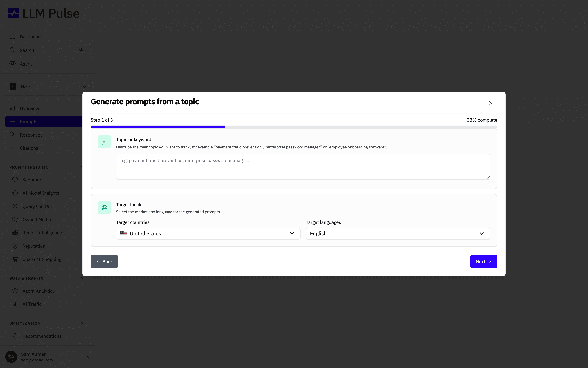This screenshot has height=368, width=588.
Task: Click the Citations link icon
Action: [x=13, y=148]
